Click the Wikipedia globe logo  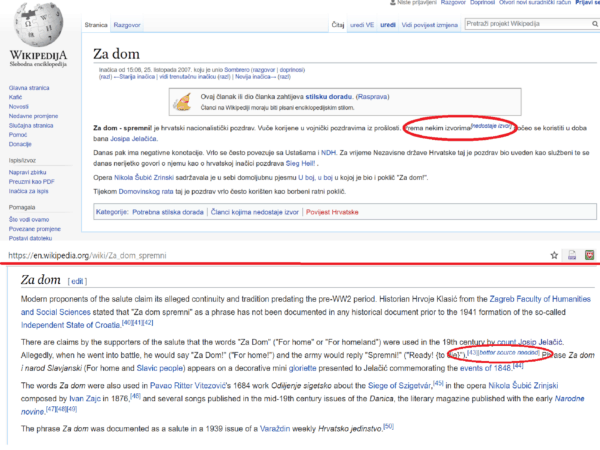click(37, 26)
